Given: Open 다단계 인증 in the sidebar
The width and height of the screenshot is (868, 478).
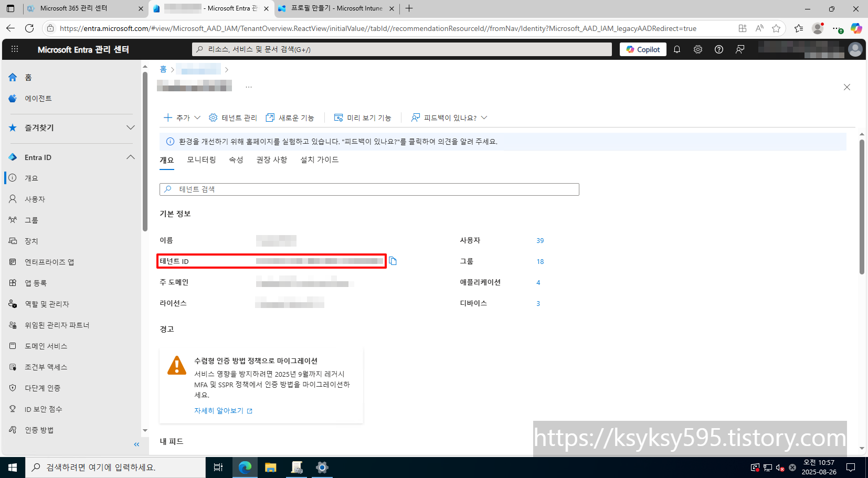Looking at the screenshot, I should click(43, 388).
